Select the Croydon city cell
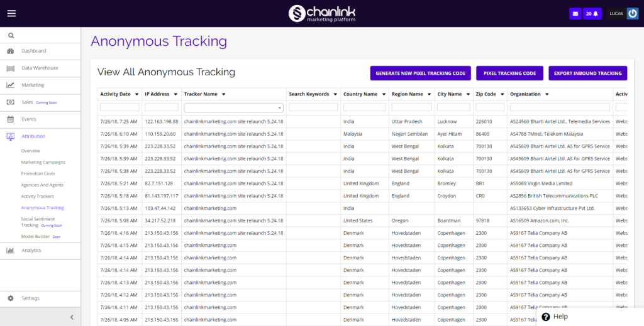The image size is (644, 326). (x=447, y=195)
